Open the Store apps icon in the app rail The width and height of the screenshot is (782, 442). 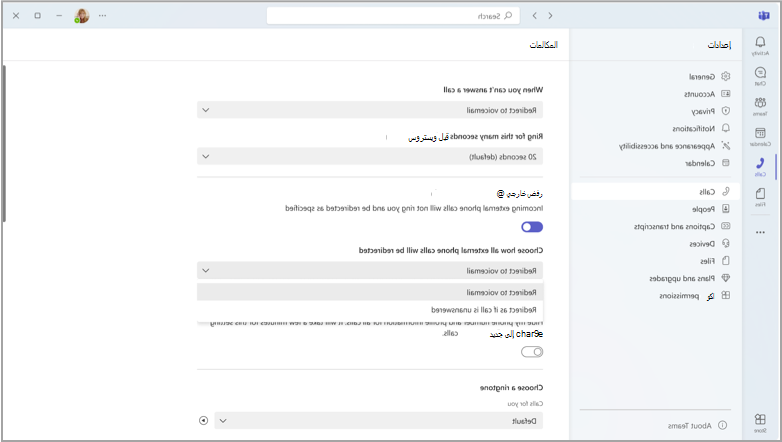click(760, 422)
